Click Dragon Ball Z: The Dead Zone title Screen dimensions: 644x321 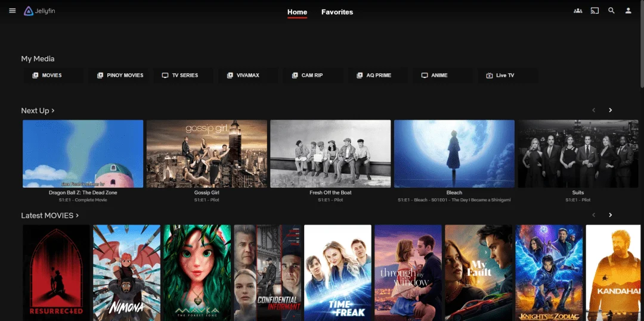(x=83, y=193)
